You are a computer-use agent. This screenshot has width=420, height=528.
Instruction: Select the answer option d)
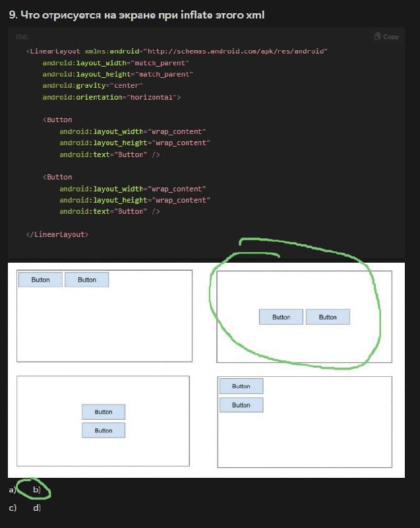pos(37,508)
